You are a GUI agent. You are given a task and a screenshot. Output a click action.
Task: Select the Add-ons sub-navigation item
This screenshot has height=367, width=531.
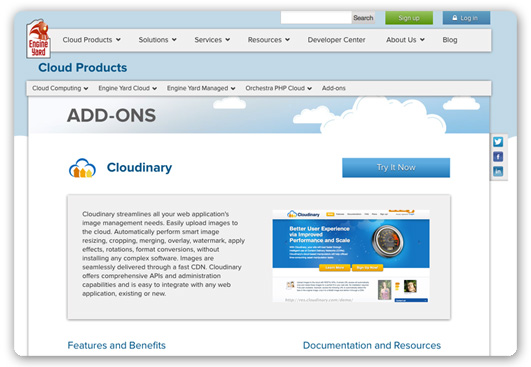(x=334, y=88)
